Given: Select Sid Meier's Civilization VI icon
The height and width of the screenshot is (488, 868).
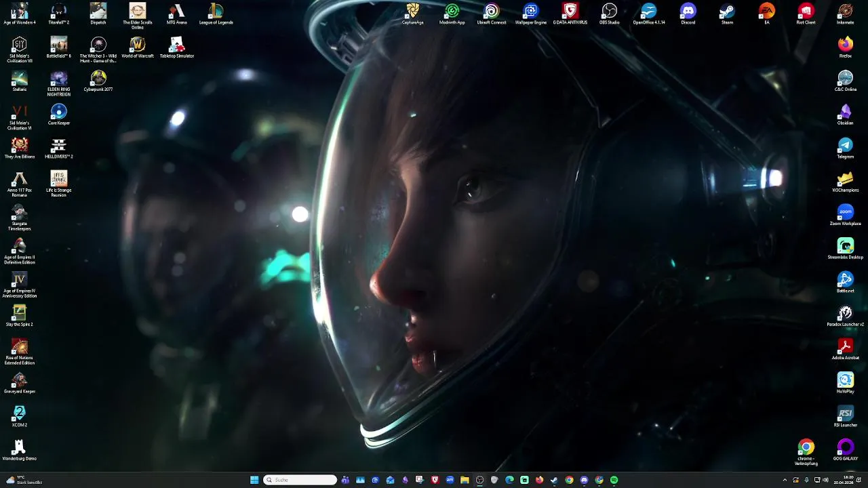Looking at the screenshot, I should coord(20,117).
